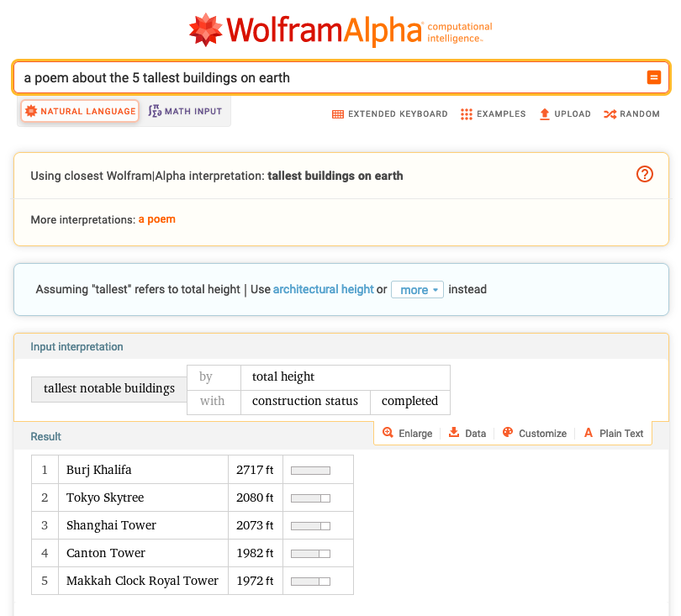The width and height of the screenshot is (681, 616).
Task: Submit query with the orange compute button
Action: [653, 77]
